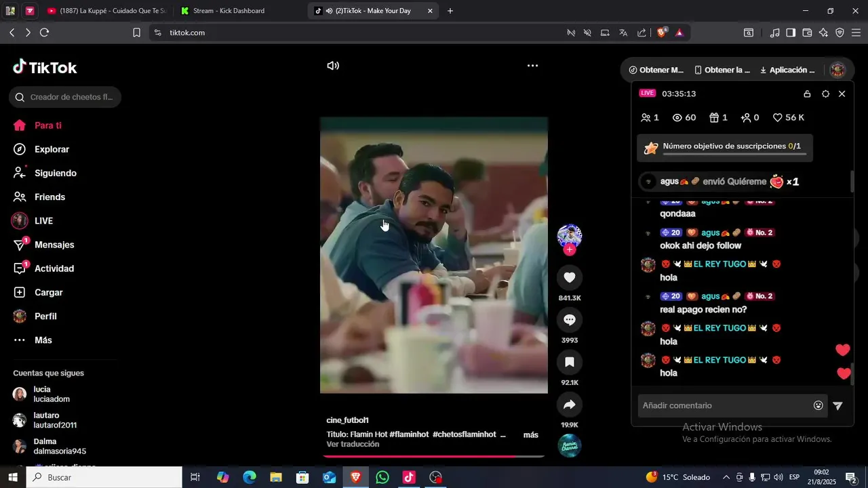Click the Brave Shields lion icon
This screenshot has height=488, width=868.
coord(662,33)
